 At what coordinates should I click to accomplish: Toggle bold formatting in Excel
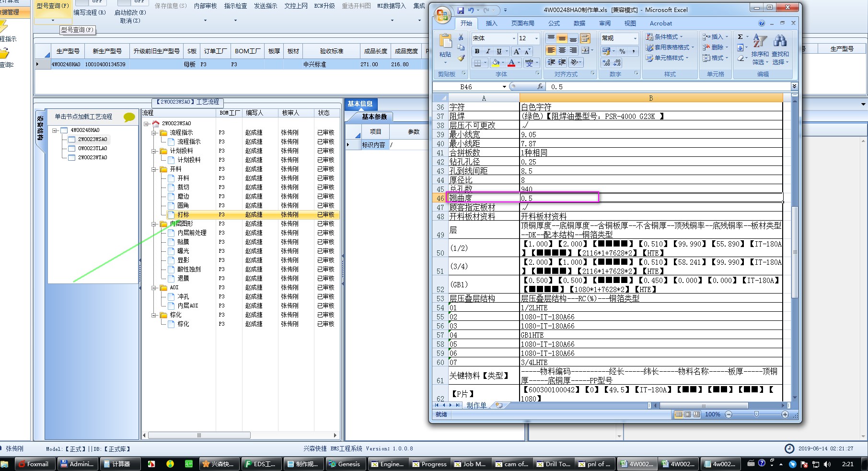point(477,51)
